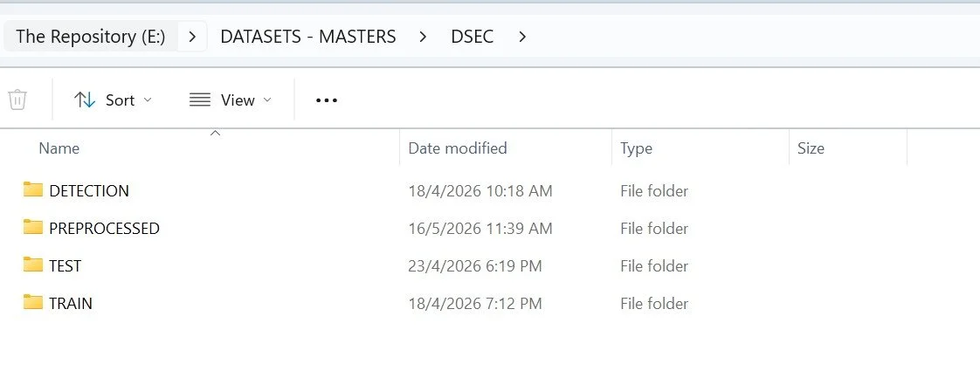The height and width of the screenshot is (378, 980).
Task: Expand chevron after The Repository (E:)
Action: tap(192, 37)
